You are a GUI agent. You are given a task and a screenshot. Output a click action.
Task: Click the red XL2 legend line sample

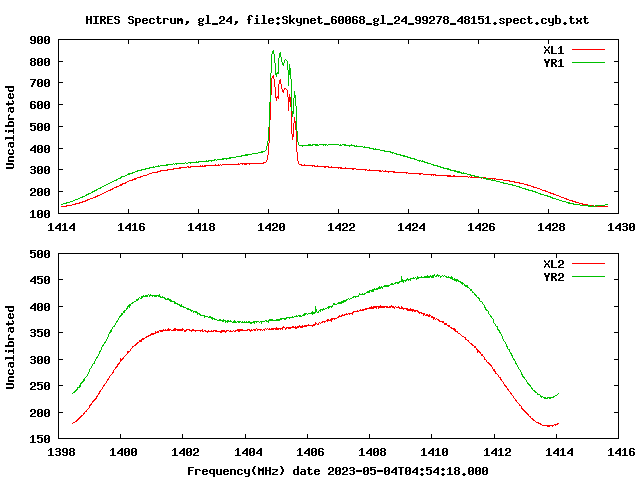589,264
